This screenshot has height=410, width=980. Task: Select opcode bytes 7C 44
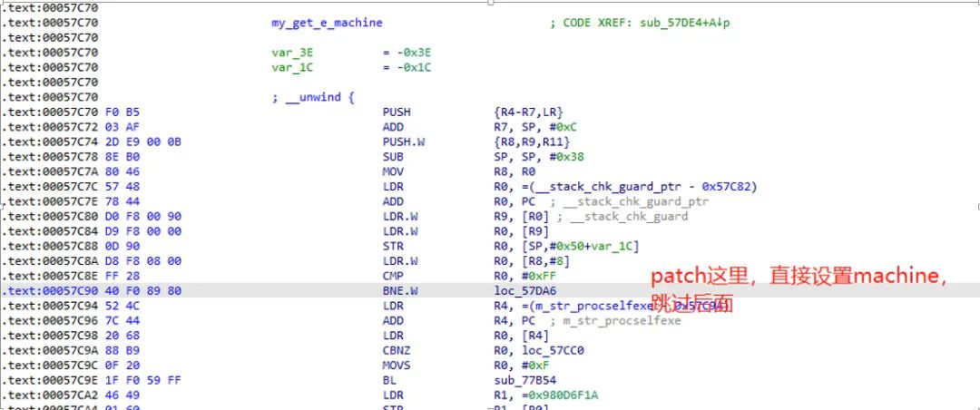pos(122,320)
